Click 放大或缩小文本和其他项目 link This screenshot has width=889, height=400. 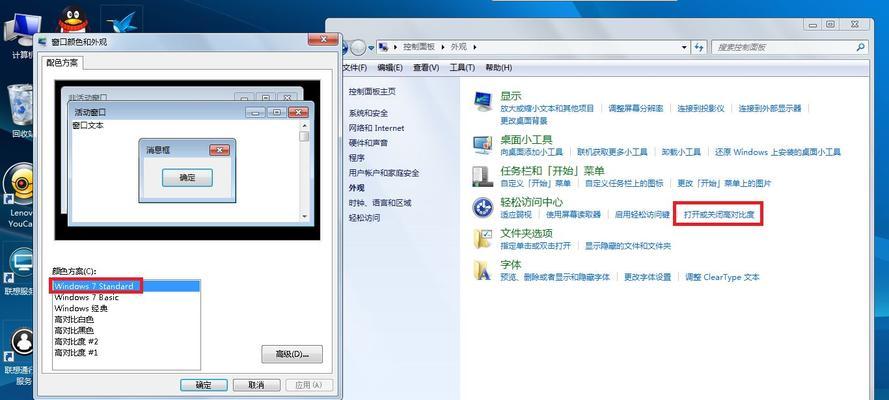point(547,108)
